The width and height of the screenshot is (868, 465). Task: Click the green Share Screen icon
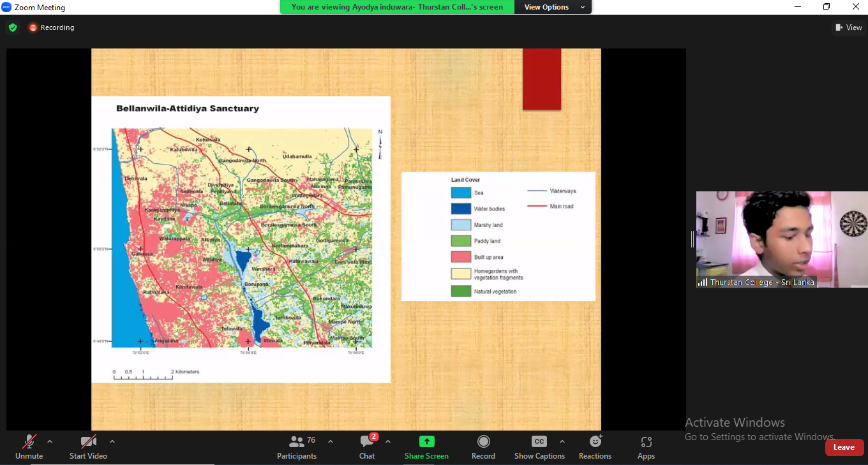(426, 441)
